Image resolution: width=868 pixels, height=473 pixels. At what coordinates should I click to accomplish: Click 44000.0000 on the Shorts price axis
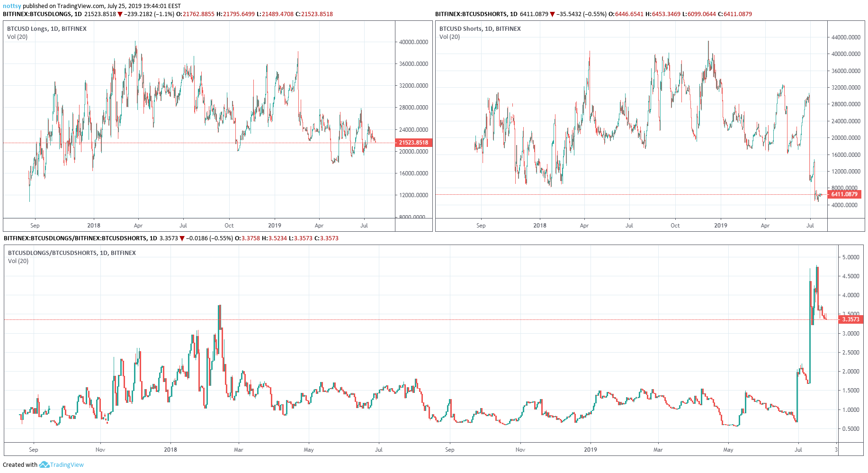[846, 37]
